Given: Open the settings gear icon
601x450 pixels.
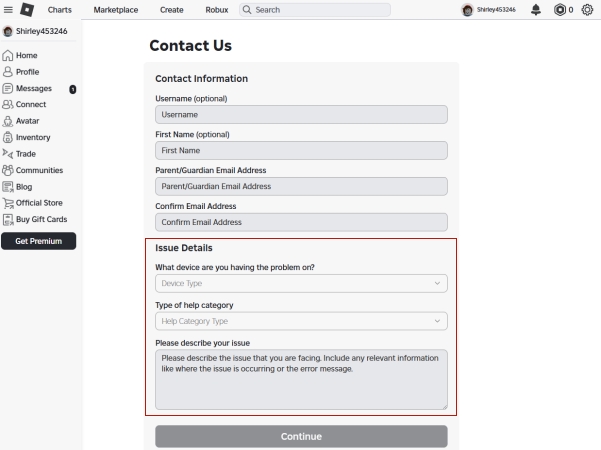Looking at the screenshot, I should (x=588, y=10).
